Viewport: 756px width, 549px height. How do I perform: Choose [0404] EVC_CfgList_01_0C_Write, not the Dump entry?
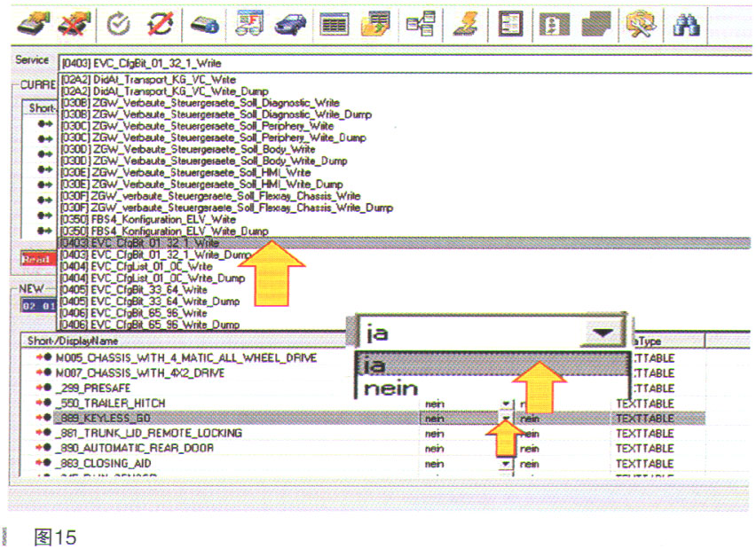[137, 266]
